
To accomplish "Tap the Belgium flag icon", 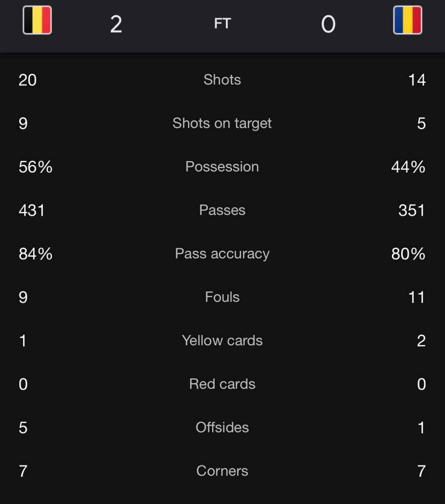I will (37, 20).
